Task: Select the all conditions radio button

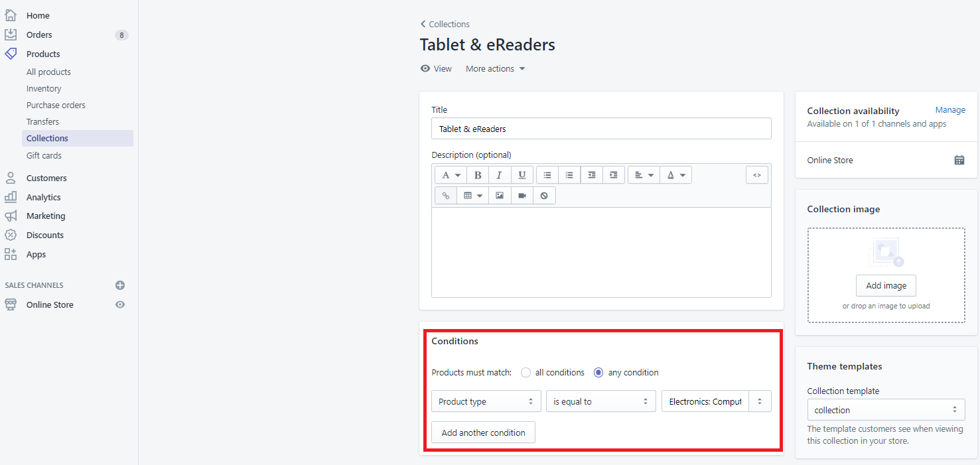Action: point(526,373)
